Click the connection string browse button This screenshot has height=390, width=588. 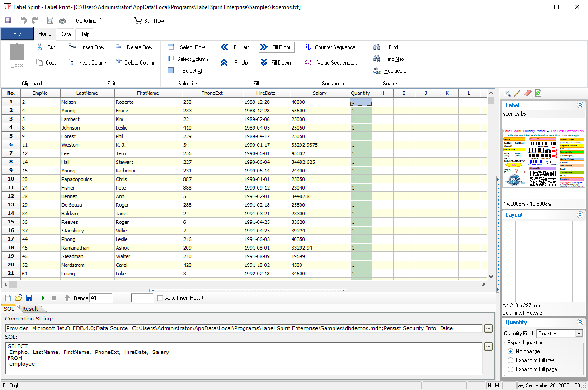[488, 329]
